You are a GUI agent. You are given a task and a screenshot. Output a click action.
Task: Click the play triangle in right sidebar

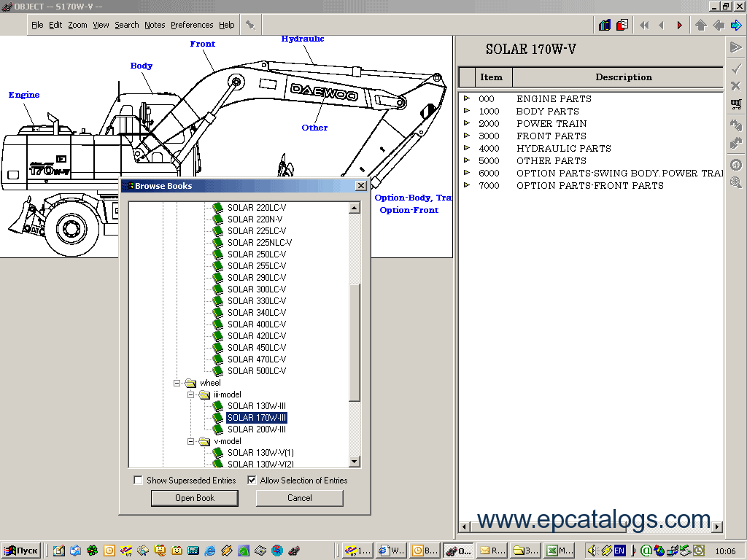coord(736,47)
